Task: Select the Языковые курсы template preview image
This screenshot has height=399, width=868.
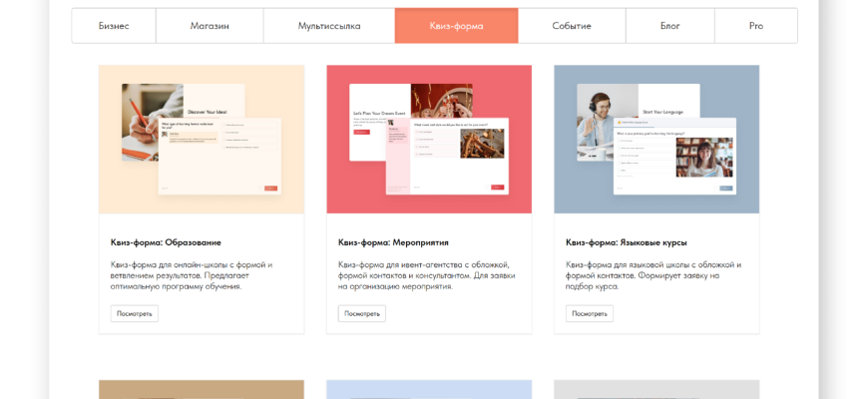Action: click(x=656, y=140)
